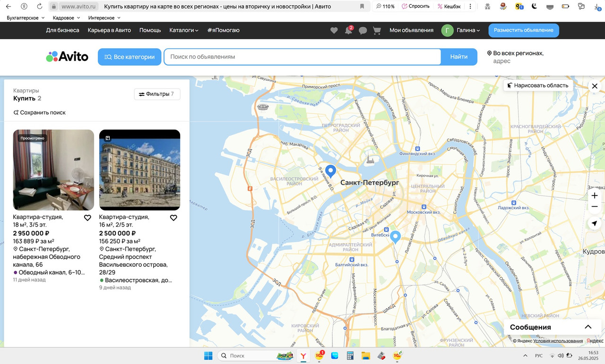Open the interior studio photo thumbnail

click(x=53, y=170)
